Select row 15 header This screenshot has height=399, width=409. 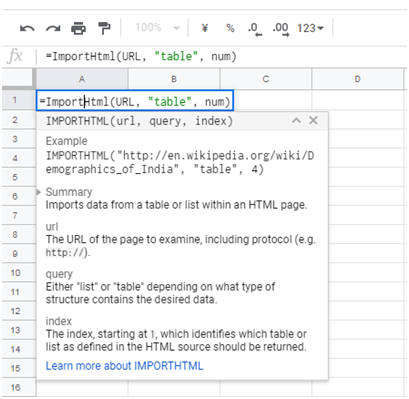click(15, 369)
